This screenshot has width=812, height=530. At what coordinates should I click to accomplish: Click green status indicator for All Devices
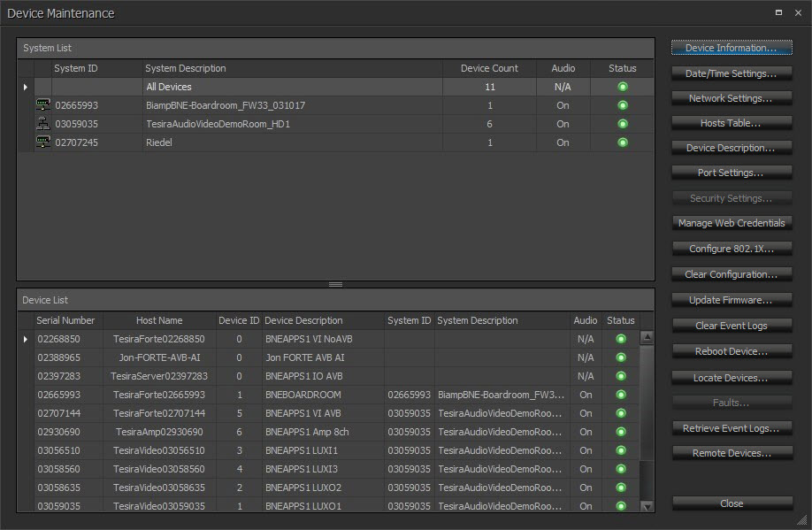coord(623,87)
